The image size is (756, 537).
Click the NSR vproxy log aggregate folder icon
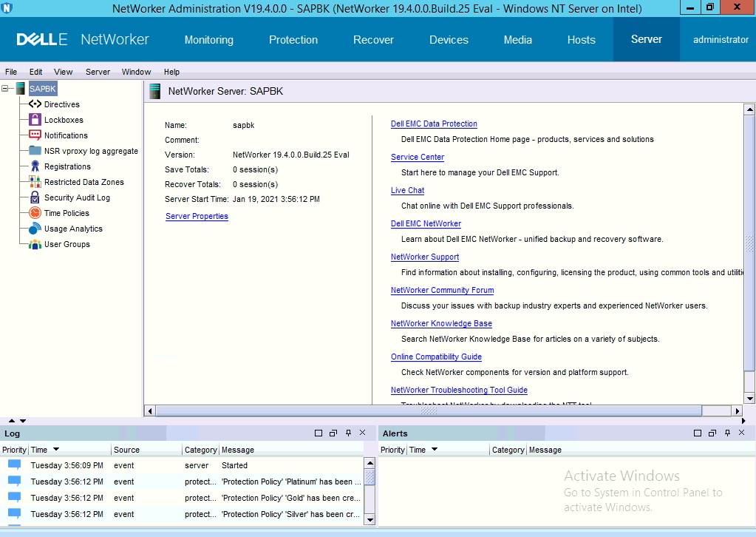pyautogui.click(x=35, y=151)
